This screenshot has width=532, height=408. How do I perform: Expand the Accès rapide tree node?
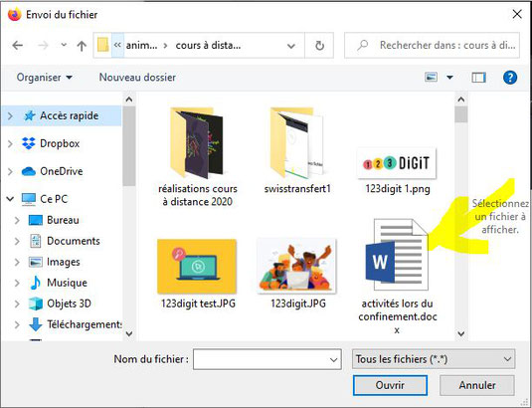10,116
